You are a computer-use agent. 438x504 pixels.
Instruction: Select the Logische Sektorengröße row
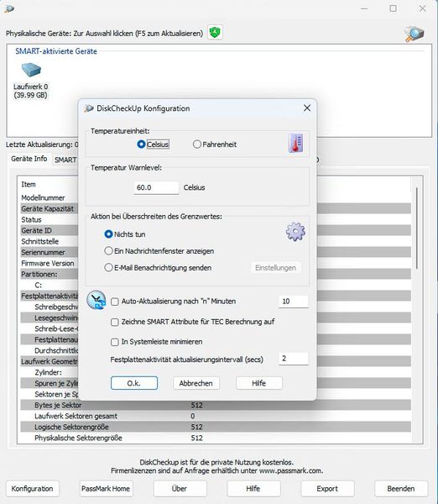[x=216, y=427]
